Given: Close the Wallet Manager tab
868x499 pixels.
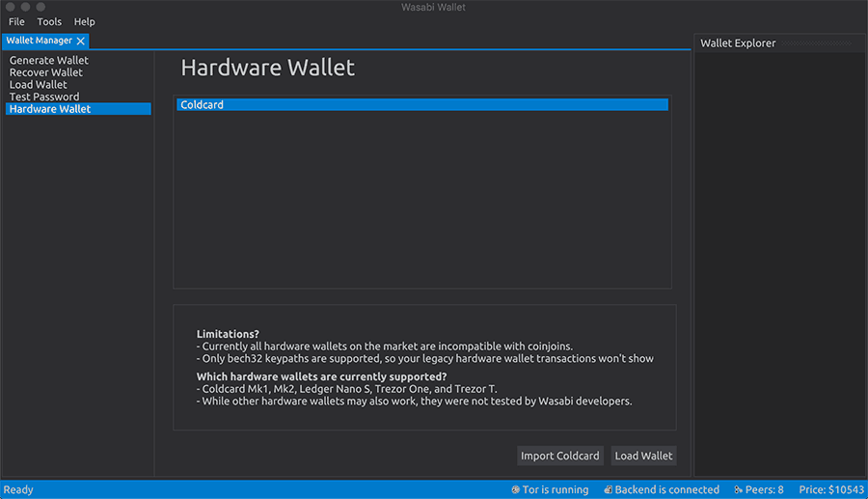Looking at the screenshot, I should point(81,41).
